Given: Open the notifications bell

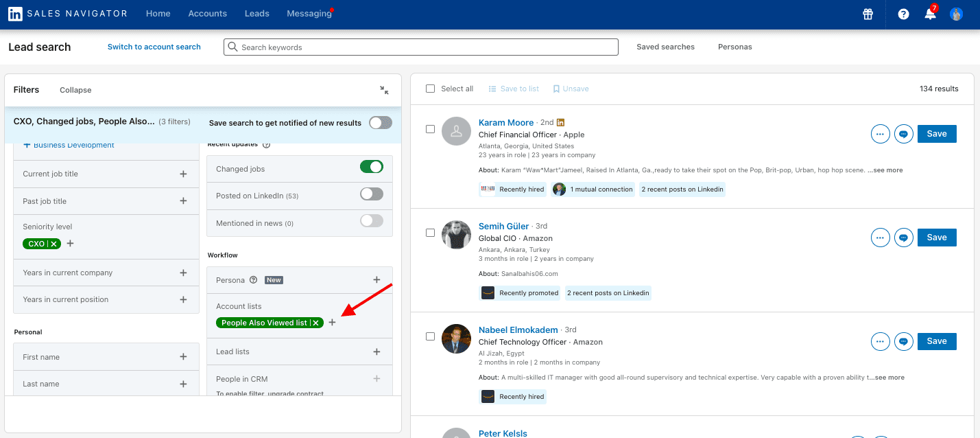Looking at the screenshot, I should point(930,14).
